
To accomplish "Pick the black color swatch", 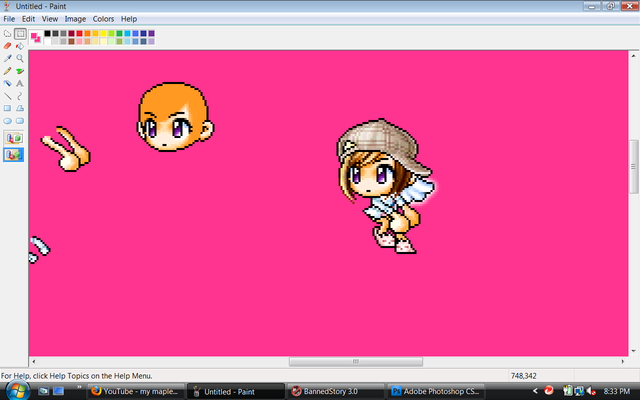I will pyautogui.click(x=47, y=33).
